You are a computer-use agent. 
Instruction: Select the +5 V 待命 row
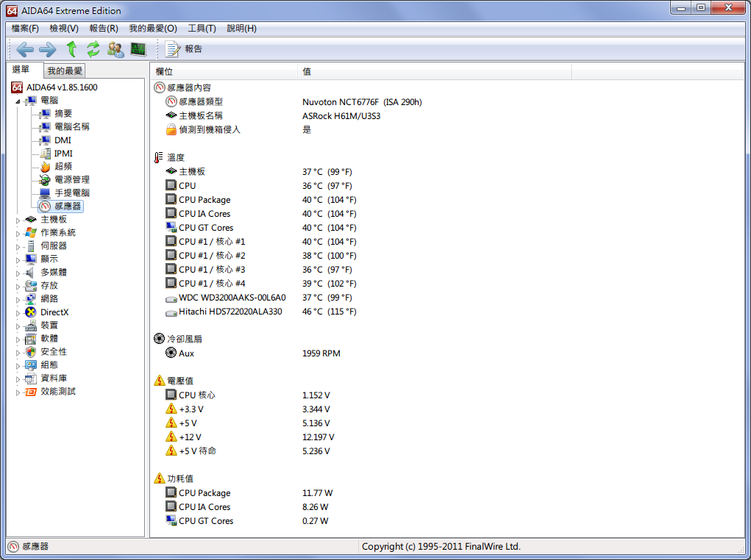pos(247,451)
